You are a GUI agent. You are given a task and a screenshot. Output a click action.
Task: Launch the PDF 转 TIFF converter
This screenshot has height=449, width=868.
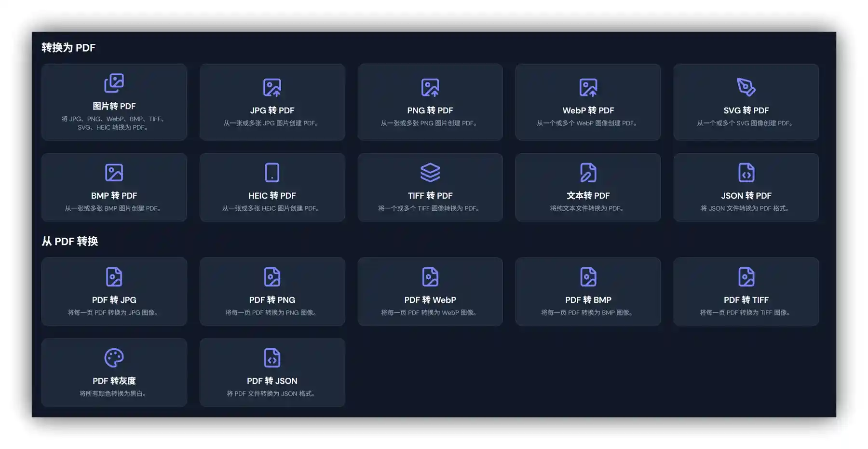(746, 291)
